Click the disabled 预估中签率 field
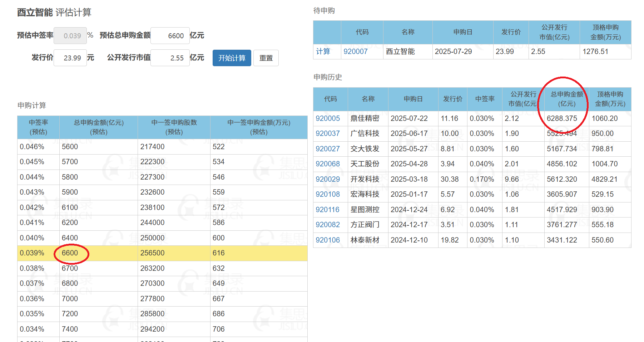Image resolution: width=644 pixels, height=342 pixels. tap(70, 36)
